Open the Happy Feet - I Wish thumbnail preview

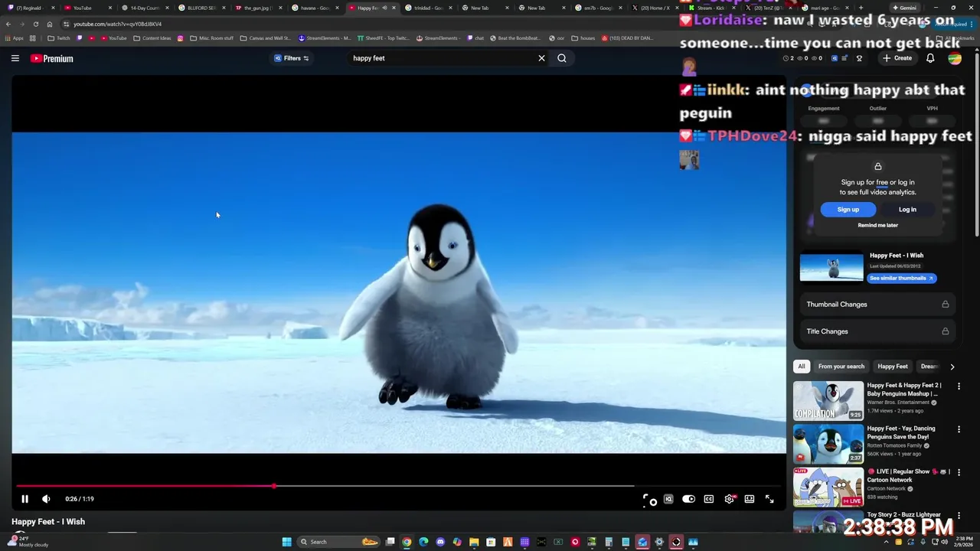pos(831,267)
